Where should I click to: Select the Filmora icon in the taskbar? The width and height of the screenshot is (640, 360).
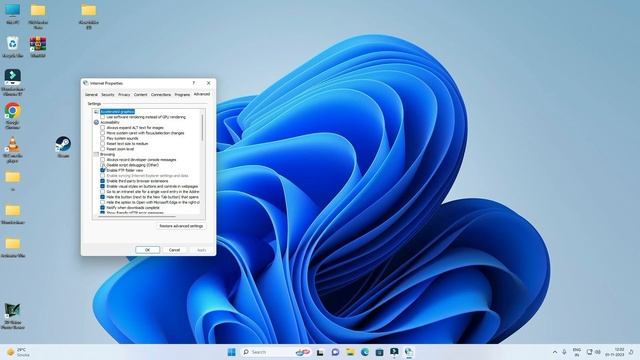pos(394,352)
